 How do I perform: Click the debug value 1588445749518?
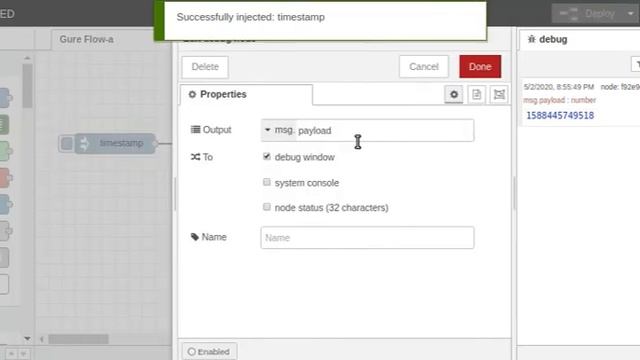click(560, 116)
